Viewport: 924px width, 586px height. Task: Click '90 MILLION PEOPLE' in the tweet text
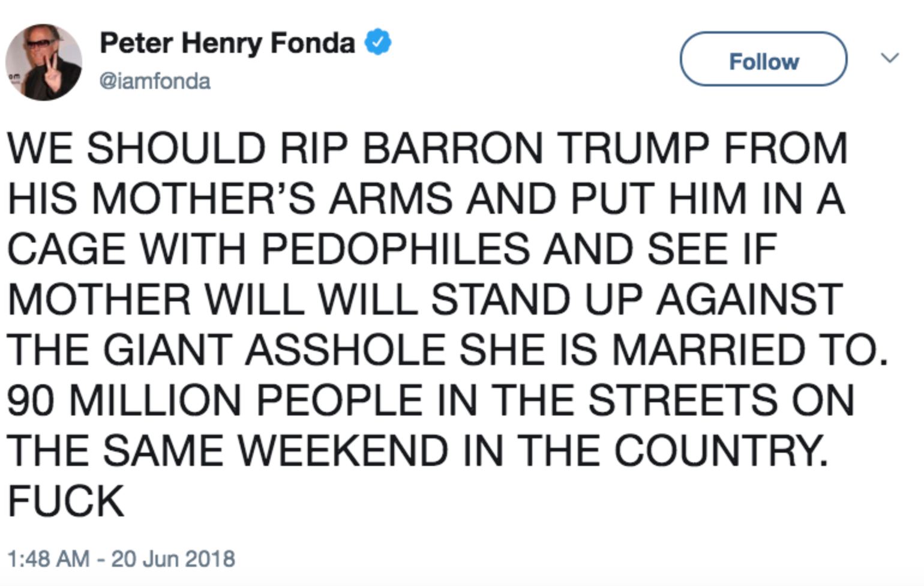click(215, 400)
